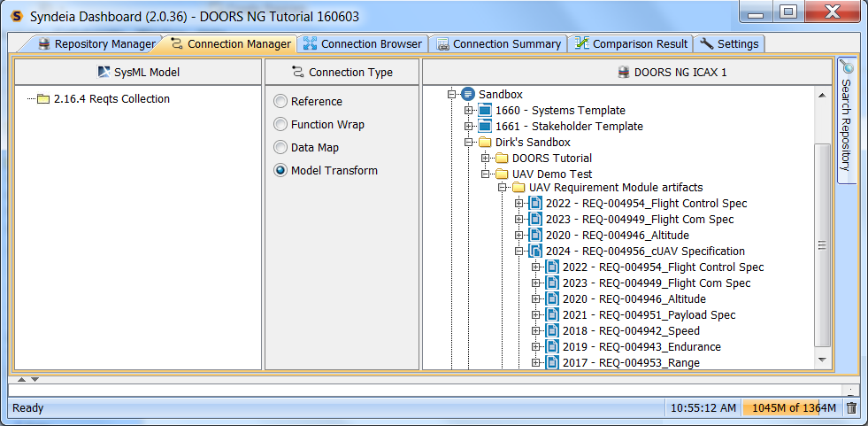Click the 1661 Stakeholder Template module icon
This screenshot has height=426, width=868.
(x=485, y=127)
